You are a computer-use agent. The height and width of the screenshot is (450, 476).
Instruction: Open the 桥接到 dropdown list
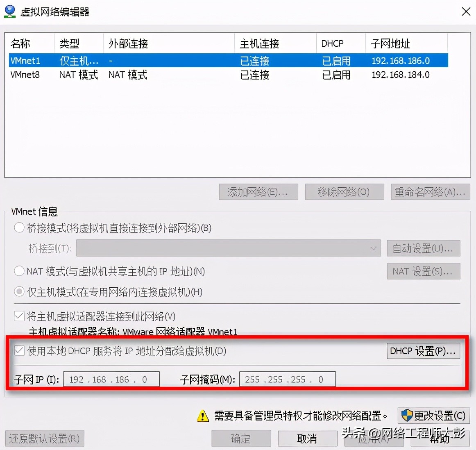[x=373, y=248]
